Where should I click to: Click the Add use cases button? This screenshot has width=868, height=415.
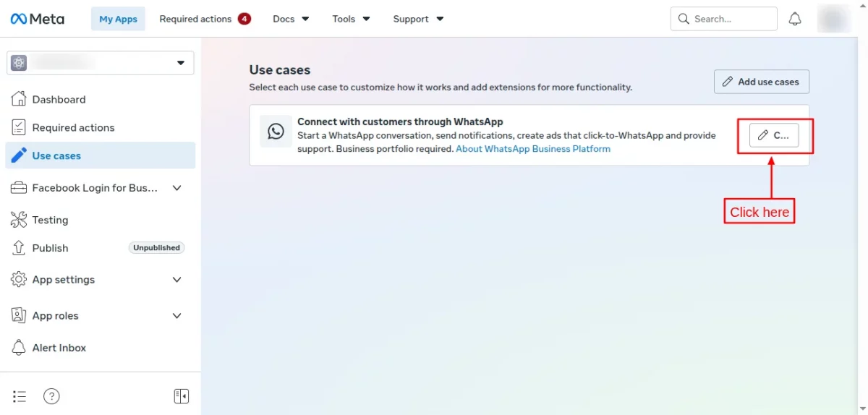762,82
